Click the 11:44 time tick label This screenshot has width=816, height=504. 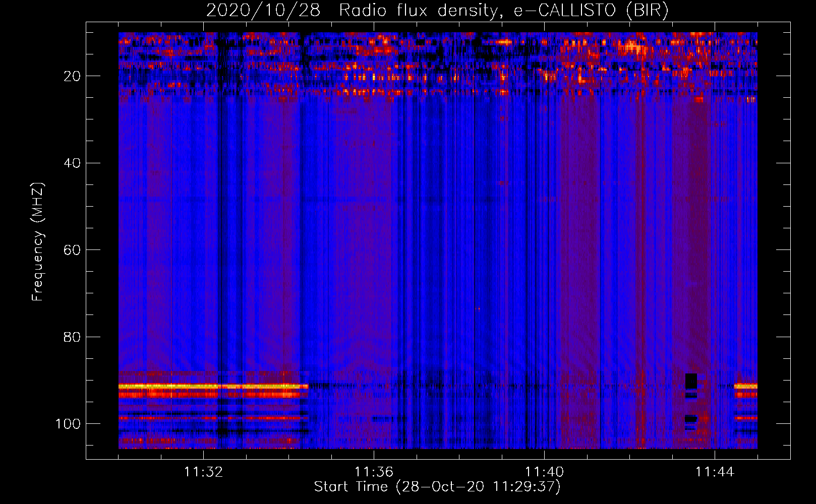click(x=715, y=472)
